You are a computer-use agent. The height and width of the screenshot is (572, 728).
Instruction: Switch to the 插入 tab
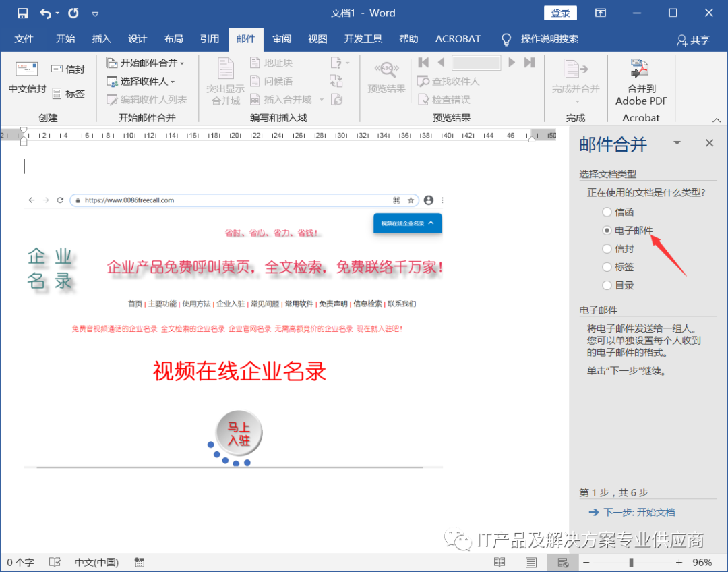point(101,39)
